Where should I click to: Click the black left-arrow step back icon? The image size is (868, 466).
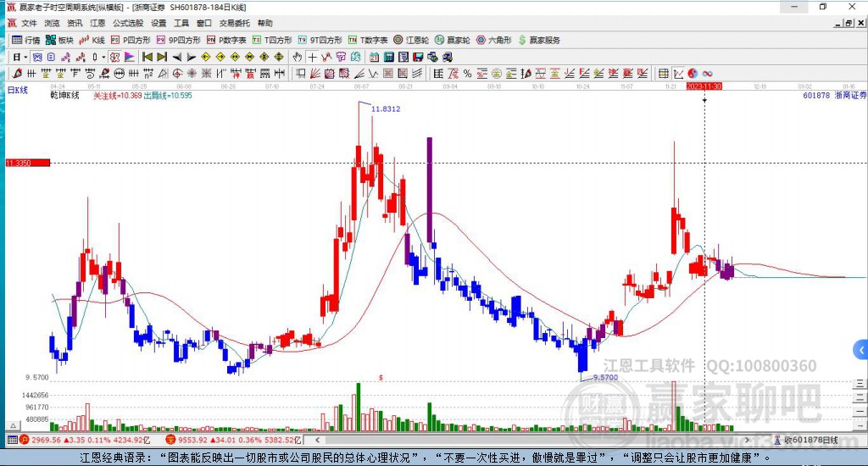tap(176, 57)
